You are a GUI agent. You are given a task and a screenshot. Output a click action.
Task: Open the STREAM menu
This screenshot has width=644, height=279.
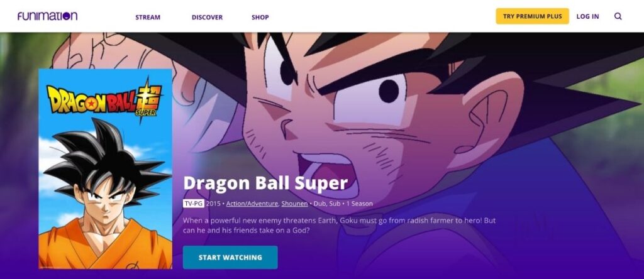[148, 17]
